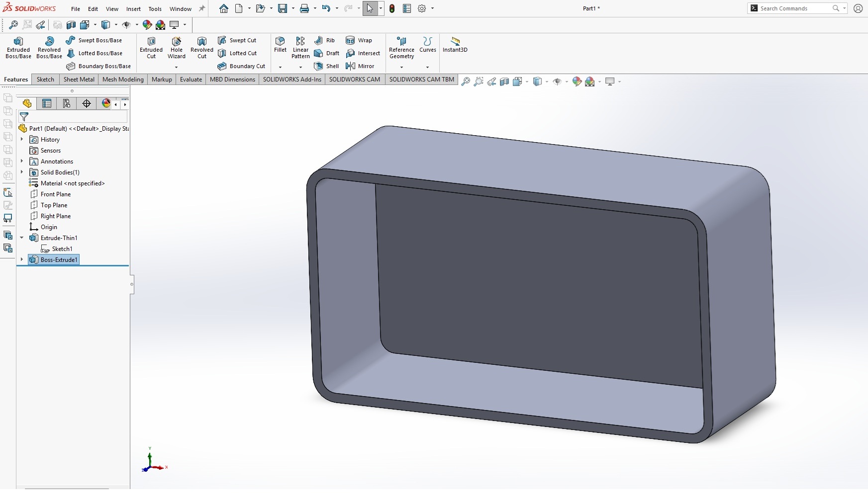Pin the SolidWorks menu bar

(202, 8)
